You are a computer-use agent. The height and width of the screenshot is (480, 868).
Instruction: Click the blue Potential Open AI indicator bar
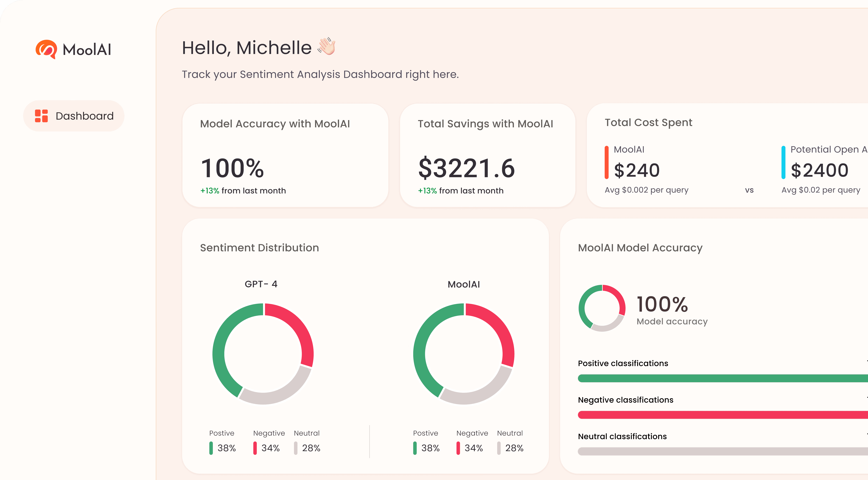pyautogui.click(x=783, y=162)
